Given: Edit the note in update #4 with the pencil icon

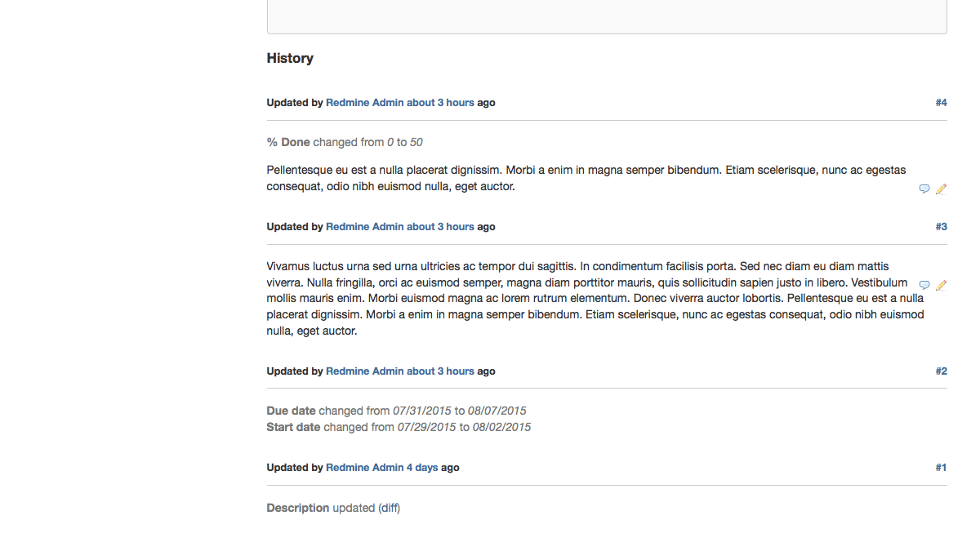Looking at the screenshot, I should point(941,189).
